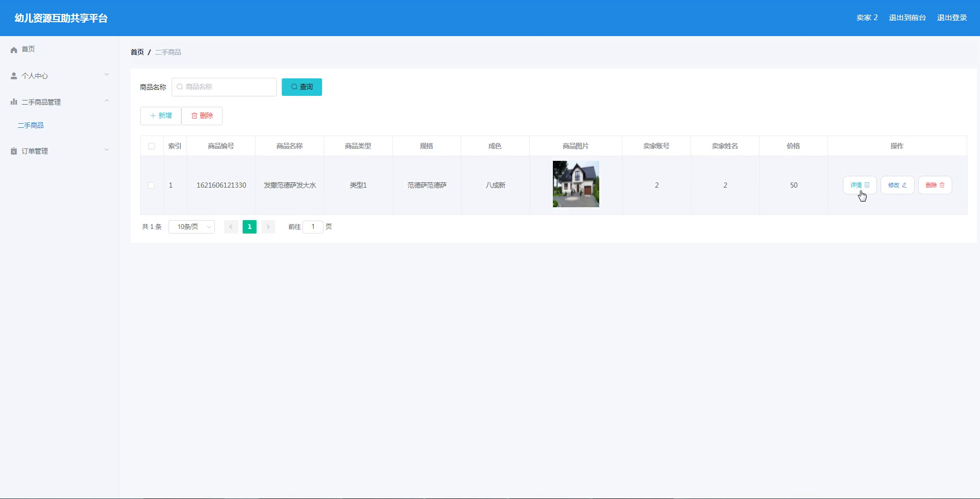Tick the checkbox for row 1621606121330
The width and height of the screenshot is (980, 499).
point(151,185)
